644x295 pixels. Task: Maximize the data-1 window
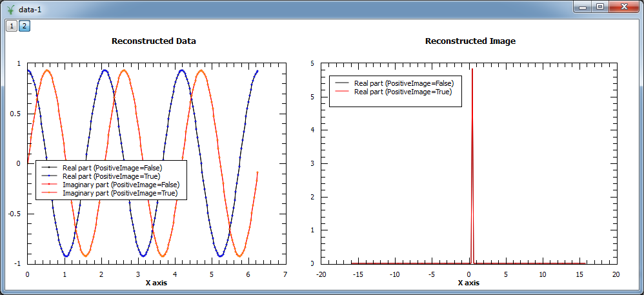(600, 6)
